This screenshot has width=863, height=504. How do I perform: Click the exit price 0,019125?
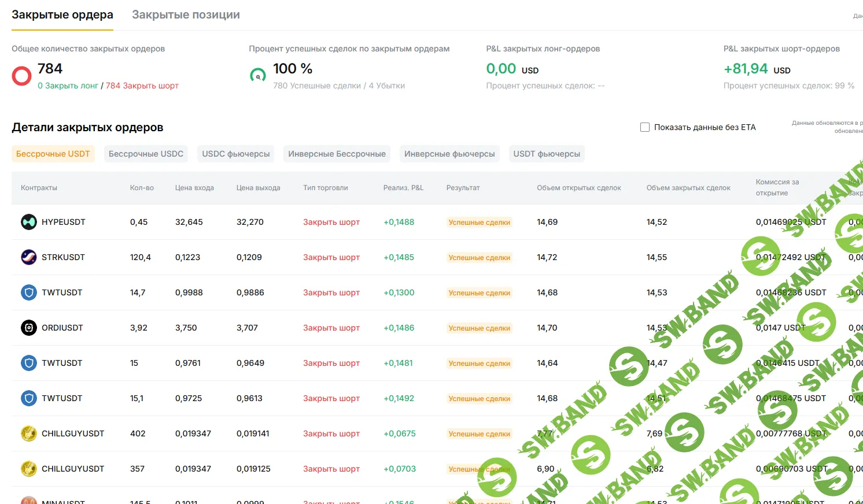coord(253,469)
